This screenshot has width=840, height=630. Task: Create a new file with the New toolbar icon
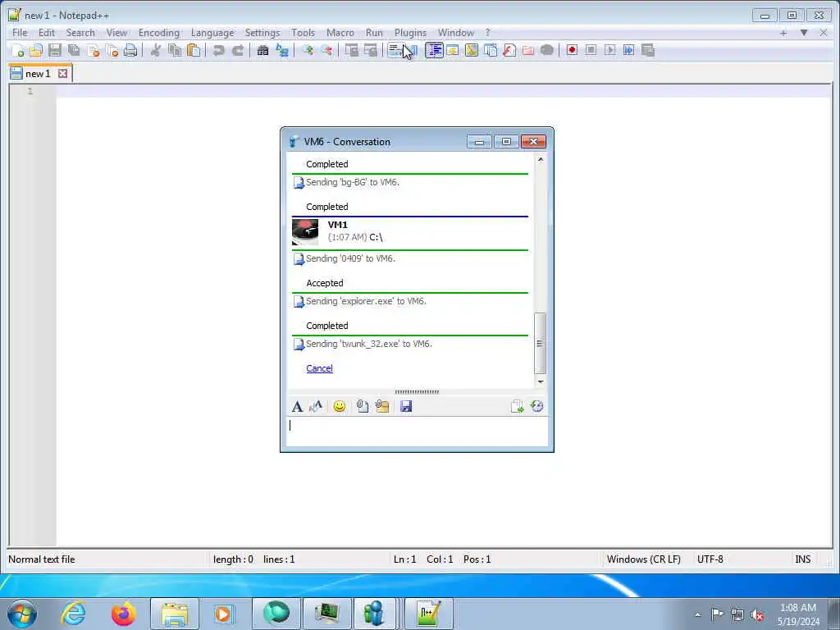click(17, 50)
